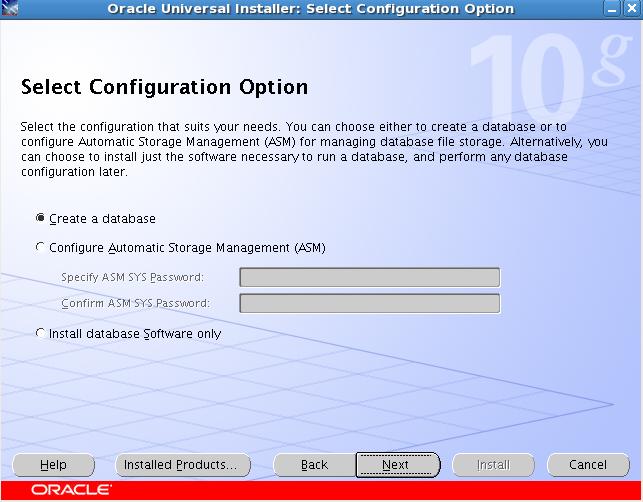Click the Oracle logo in footer
The image size is (643, 502).
click(x=71, y=490)
